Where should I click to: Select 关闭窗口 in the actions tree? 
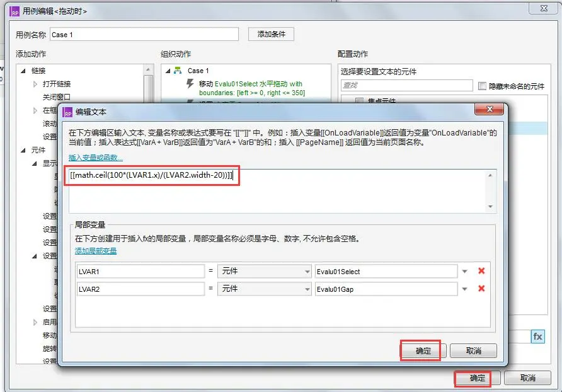[x=57, y=97]
